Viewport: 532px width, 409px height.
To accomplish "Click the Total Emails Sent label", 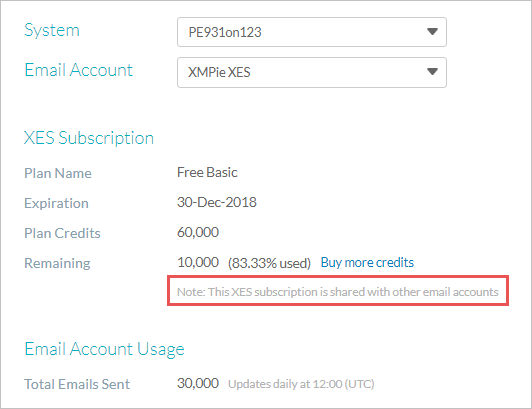I will pos(77,384).
